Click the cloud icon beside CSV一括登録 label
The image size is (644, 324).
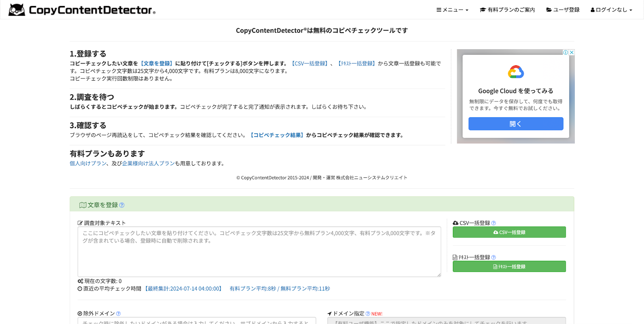click(456, 223)
